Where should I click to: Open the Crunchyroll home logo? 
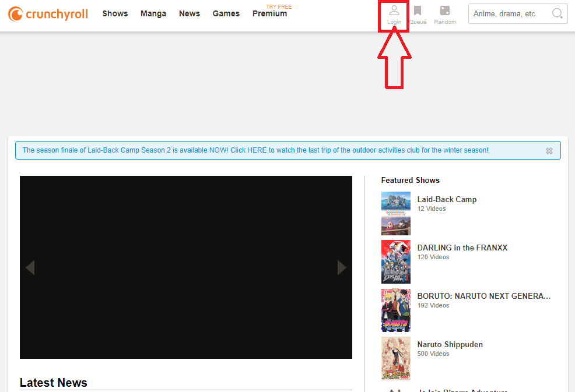(x=48, y=14)
